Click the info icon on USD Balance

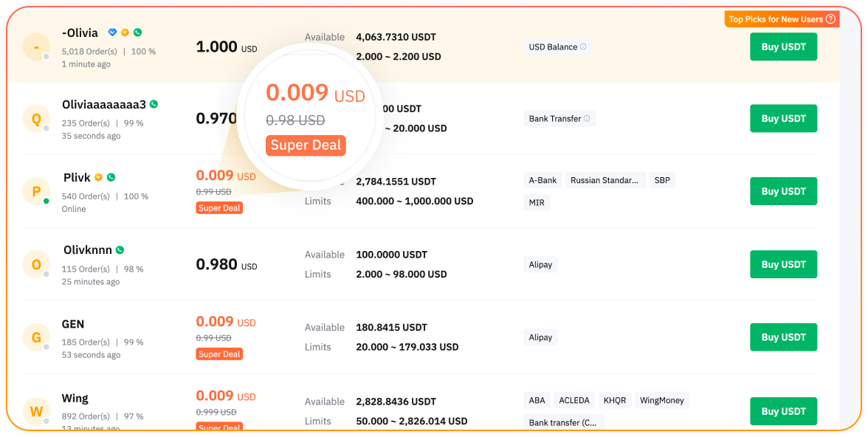click(x=583, y=47)
